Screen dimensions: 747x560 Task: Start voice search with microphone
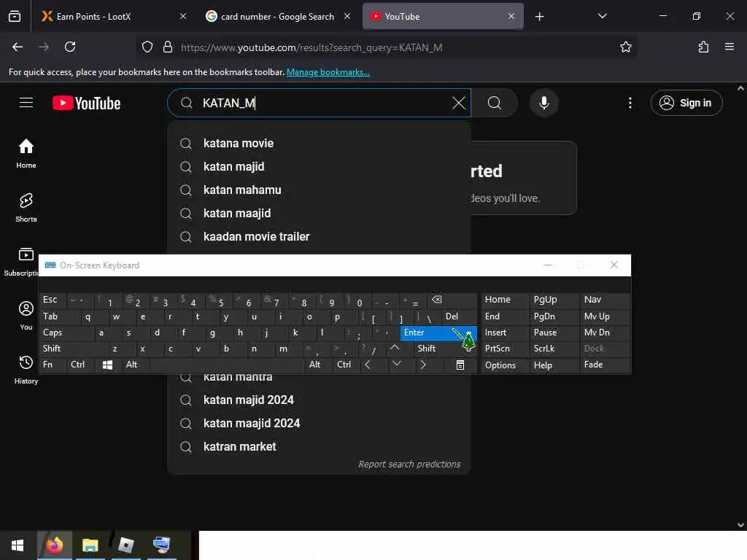pyautogui.click(x=543, y=103)
